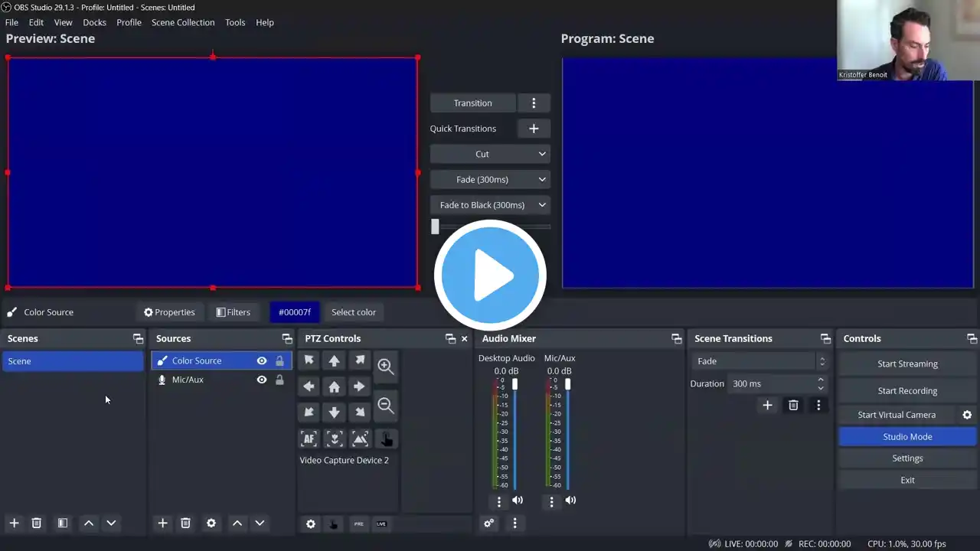980x551 pixels.
Task: Trigger PTZ autofocus (AF) button
Action: [309, 439]
